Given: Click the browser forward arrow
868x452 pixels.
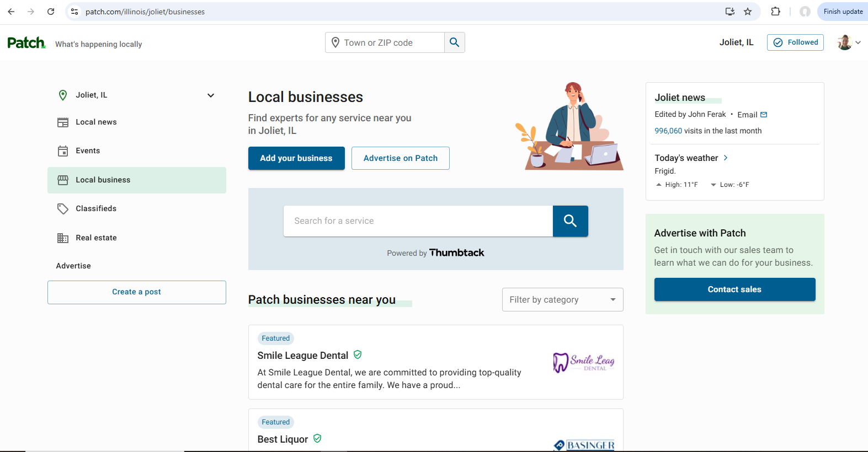Looking at the screenshot, I should pos(31,12).
